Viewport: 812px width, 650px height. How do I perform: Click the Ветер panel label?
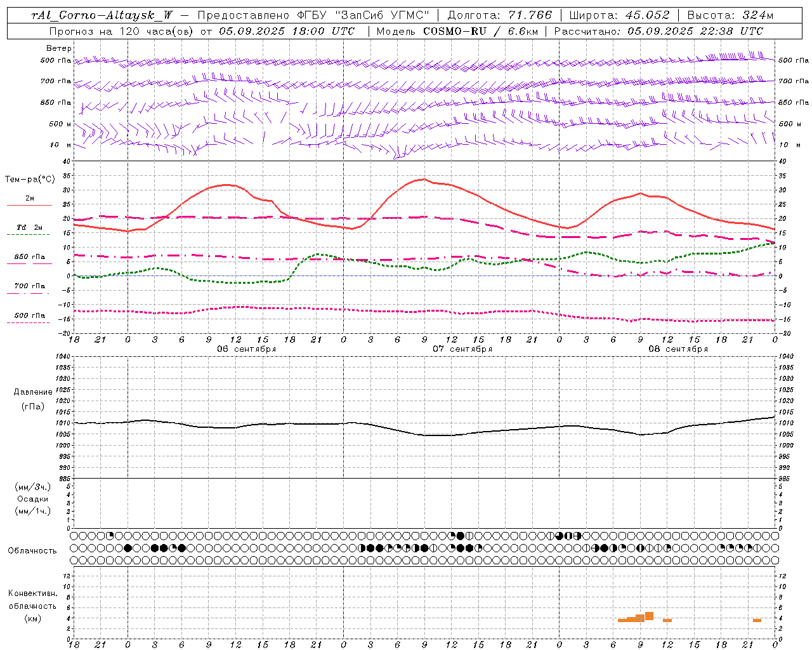point(59,48)
